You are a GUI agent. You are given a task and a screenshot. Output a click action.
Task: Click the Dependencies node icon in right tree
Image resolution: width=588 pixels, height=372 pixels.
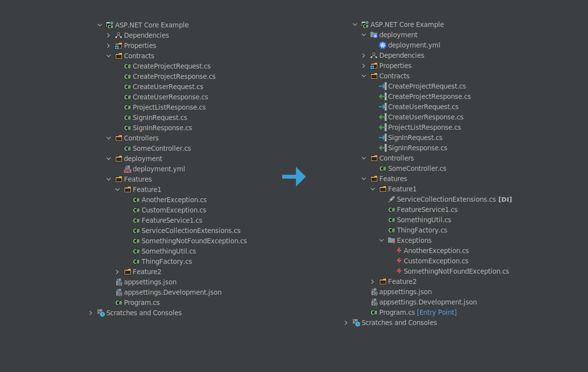point(374,55)
